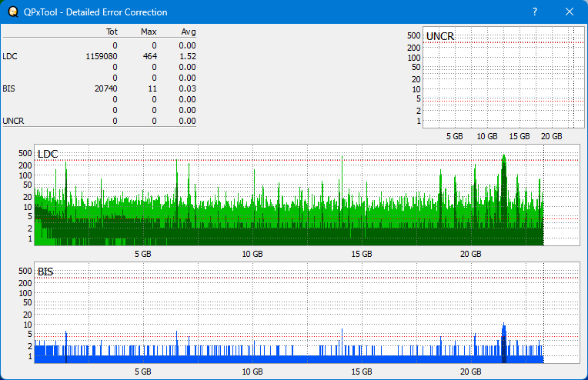
Task: Click the UNCR average value 0.00
Action: point(187,121)
